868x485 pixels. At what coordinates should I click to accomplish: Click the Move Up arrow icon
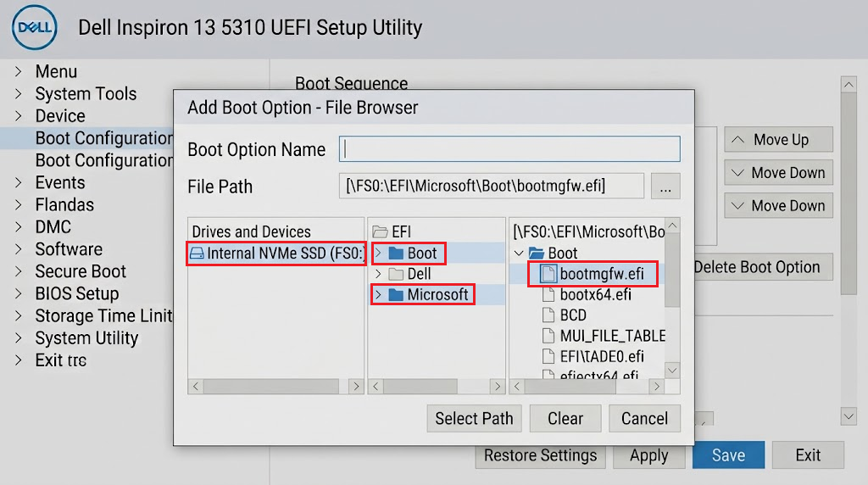(737, 140)
